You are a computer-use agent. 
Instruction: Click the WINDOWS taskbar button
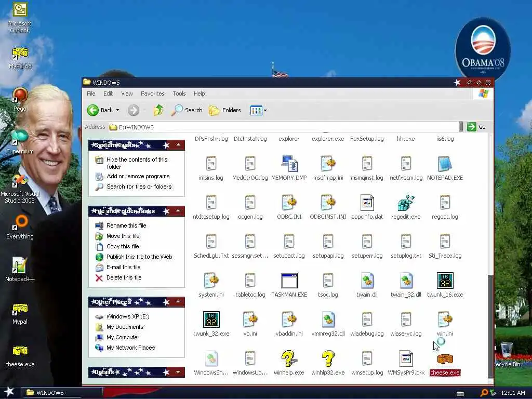[62, 393]
